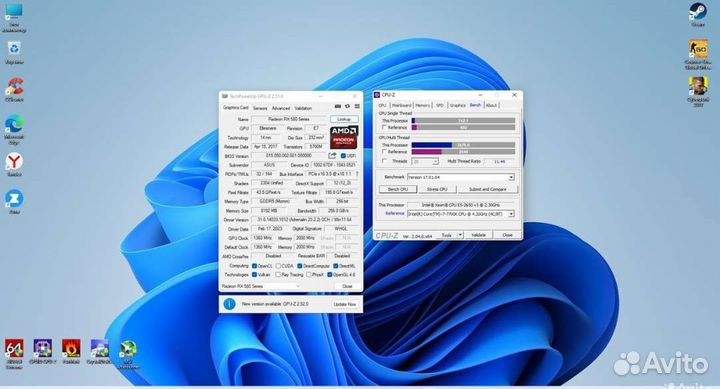Switch to Validation tab in GPU-Z
The image size is (720, 389).
click(303, 108)
